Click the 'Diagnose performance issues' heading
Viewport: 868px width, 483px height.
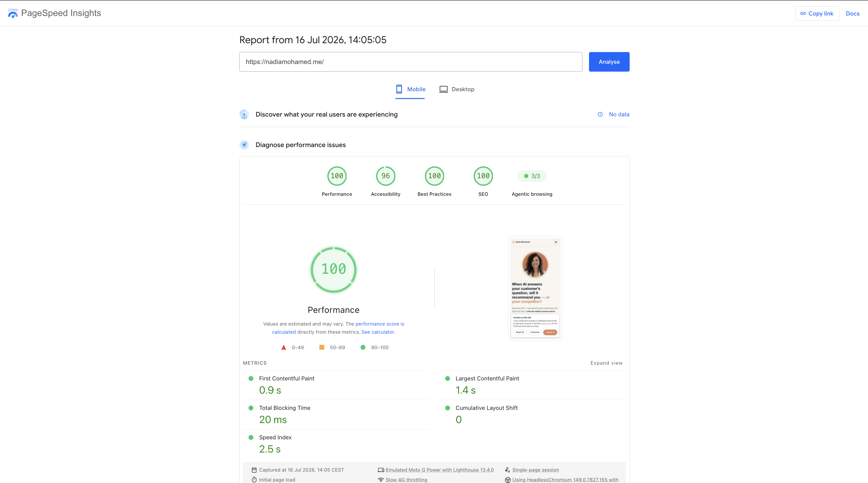click(301, 145)
